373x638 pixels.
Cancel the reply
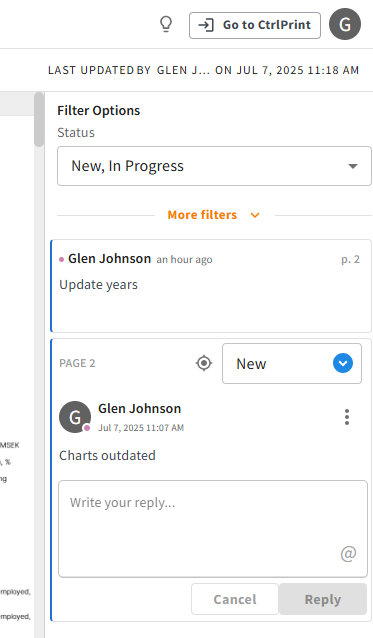tap(235, 599)
